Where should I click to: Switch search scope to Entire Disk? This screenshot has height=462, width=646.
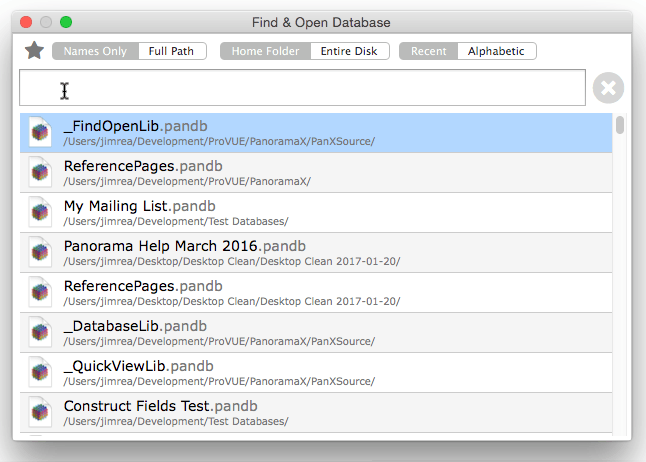(349, 51)
